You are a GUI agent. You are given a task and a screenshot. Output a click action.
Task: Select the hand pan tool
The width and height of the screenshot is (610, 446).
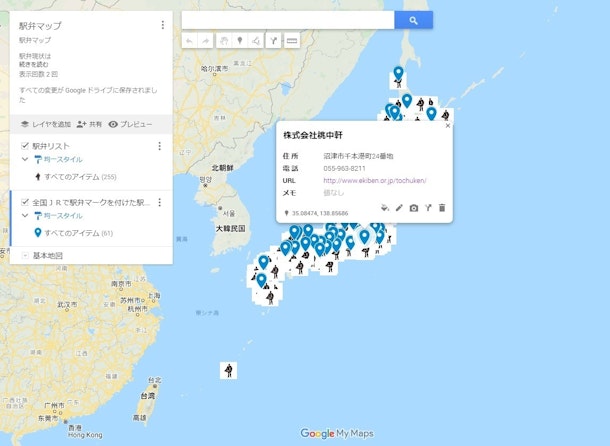click(223, 40)
